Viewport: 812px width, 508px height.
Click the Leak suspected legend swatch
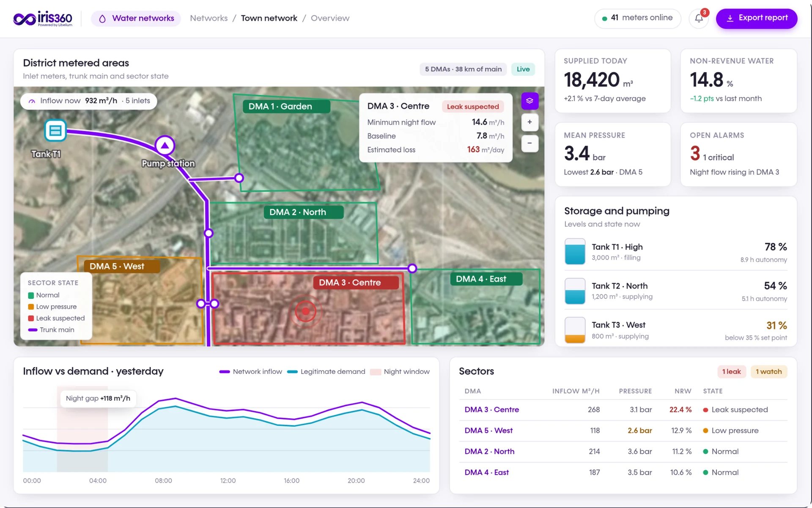31,318
